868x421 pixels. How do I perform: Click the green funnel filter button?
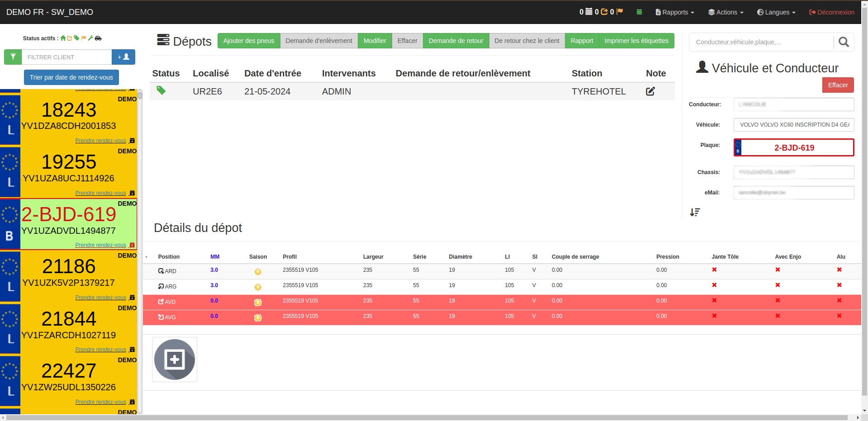(13, 57)
